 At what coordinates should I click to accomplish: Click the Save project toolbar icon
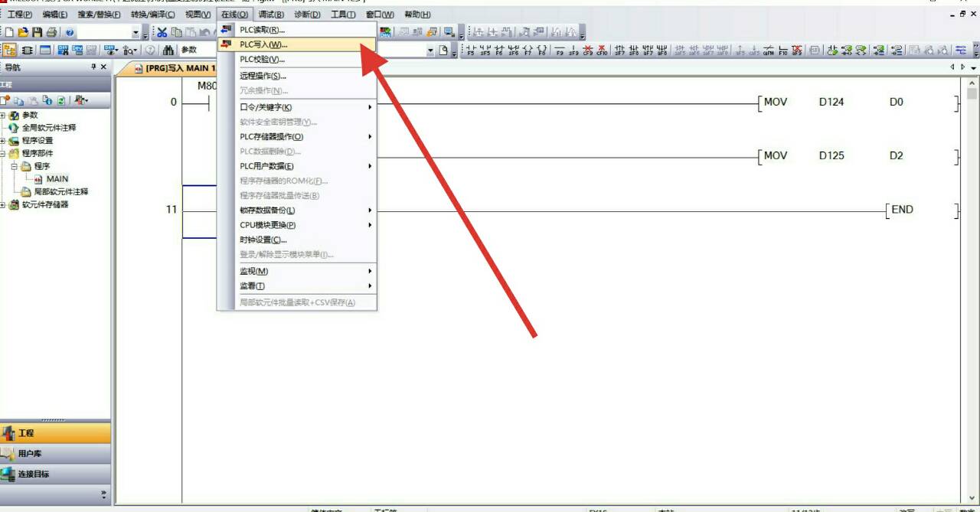pos(37,32)
